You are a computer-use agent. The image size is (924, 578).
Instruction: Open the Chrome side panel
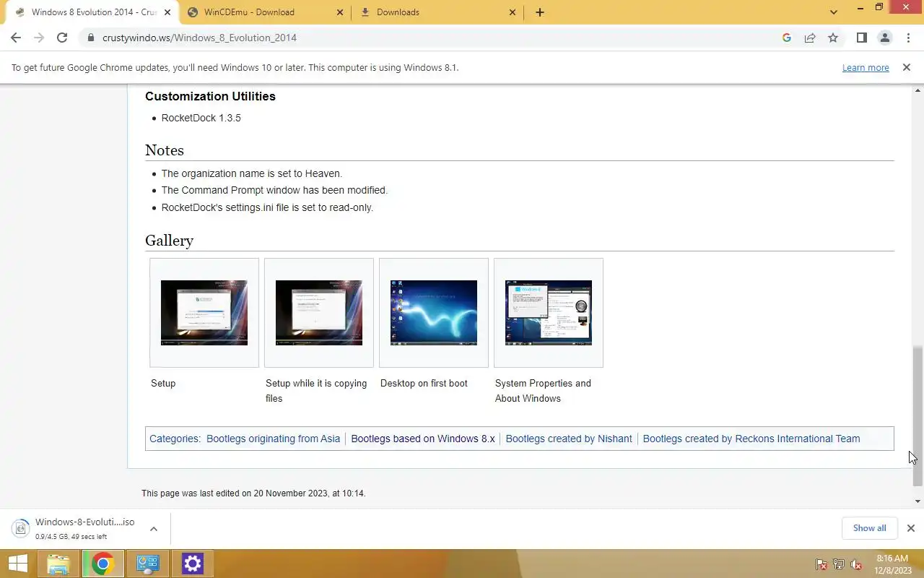click(x=861, y=38)
